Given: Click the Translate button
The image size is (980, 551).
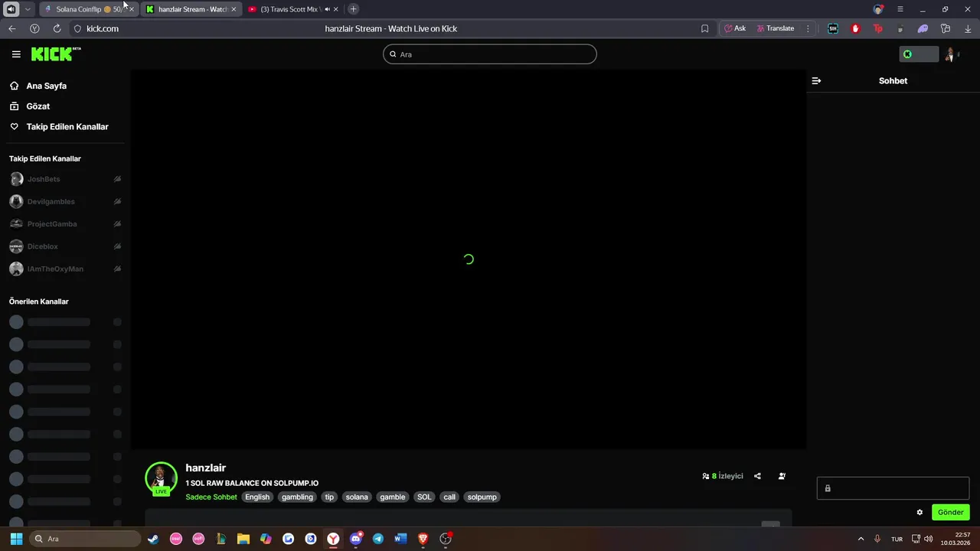Looking at the screenshot, I should click(x=775, y=28).
